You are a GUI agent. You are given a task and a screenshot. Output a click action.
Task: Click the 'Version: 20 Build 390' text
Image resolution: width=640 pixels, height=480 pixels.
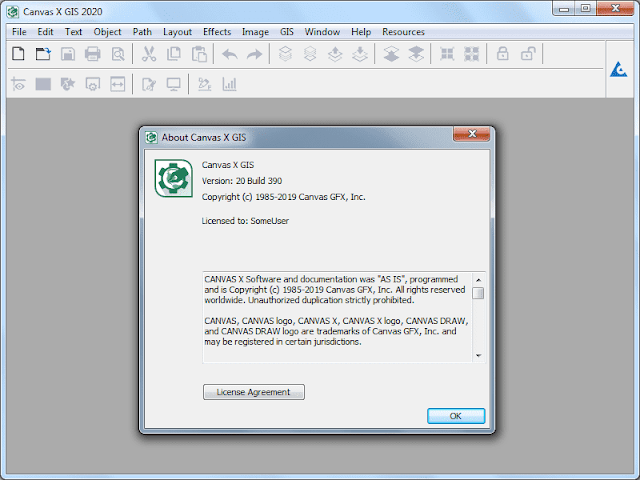coord(242,181)
